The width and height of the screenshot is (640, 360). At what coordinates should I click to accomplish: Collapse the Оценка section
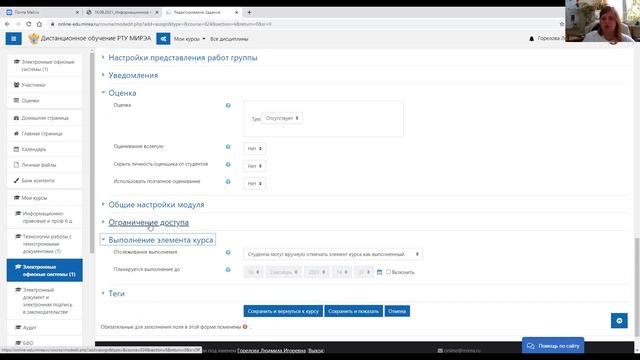click(122, 93)
